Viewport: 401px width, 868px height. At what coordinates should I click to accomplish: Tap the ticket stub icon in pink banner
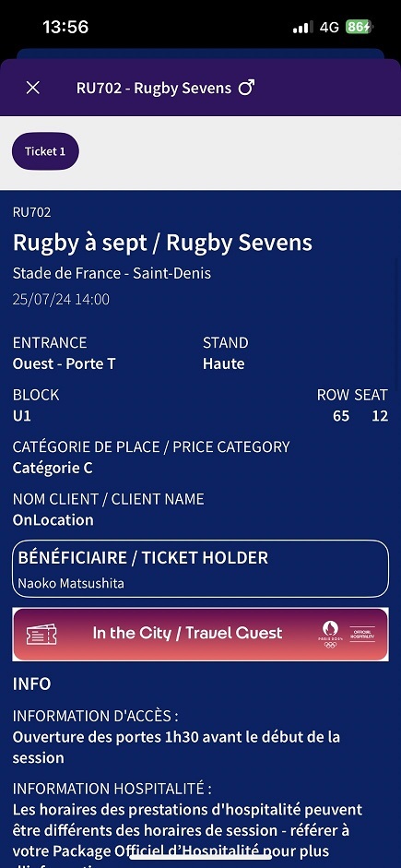41,634
